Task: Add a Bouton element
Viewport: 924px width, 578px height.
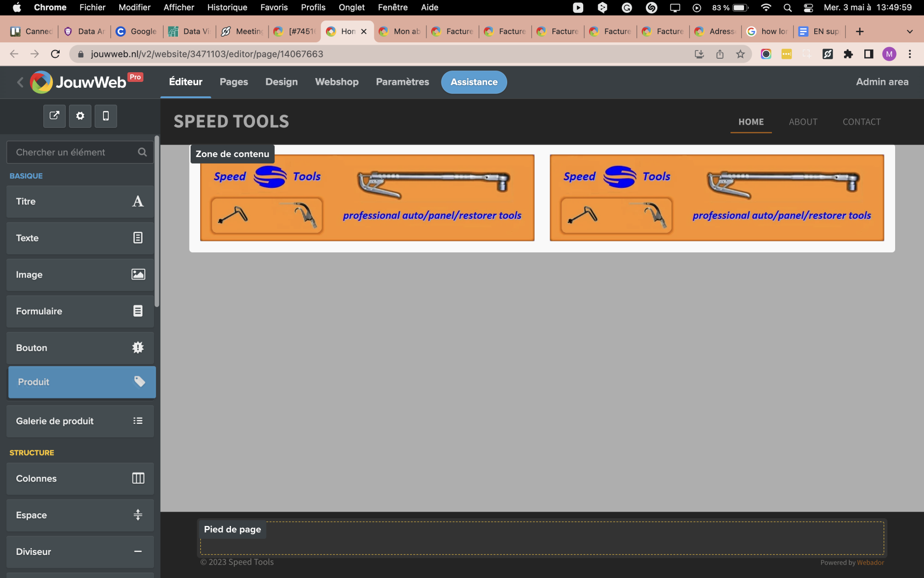Action: (x=80, y=348)
